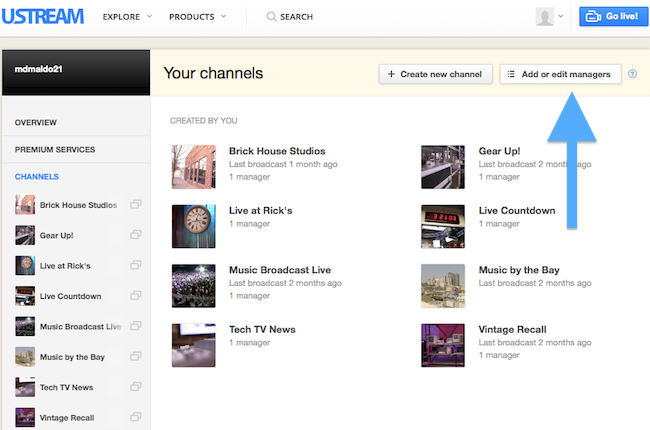This screenshot has width=650, height=430.
Task: Click Create new channel button
Action: [435, 74]
